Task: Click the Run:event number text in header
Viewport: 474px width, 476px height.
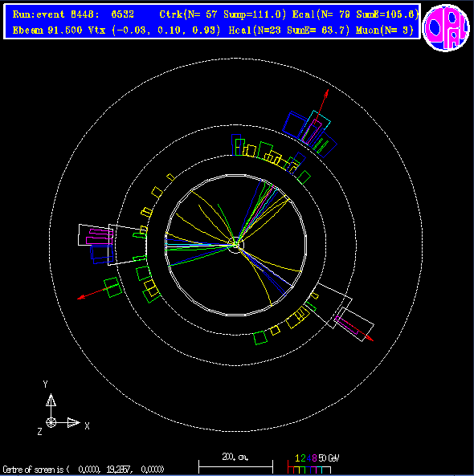Action: (x=73, y=14)
